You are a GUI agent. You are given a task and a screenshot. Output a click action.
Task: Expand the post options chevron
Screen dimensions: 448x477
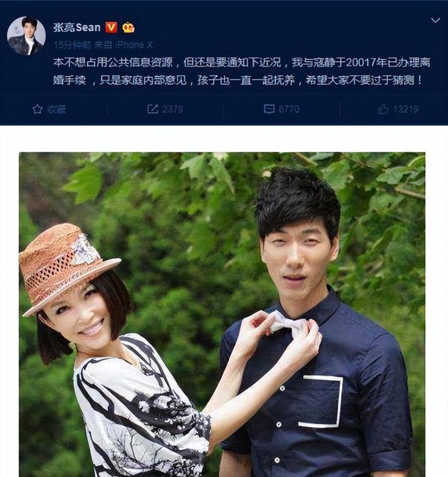pos(436,20)
